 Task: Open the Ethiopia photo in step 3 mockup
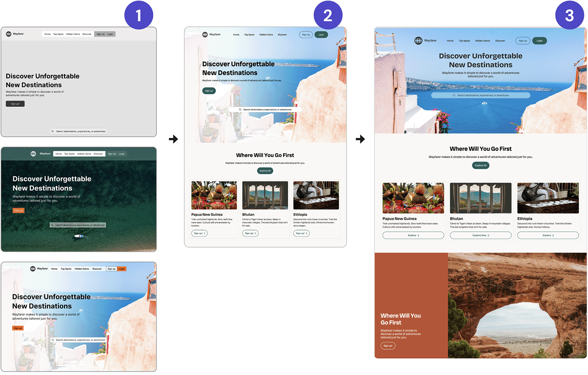[x=548, y=198]
